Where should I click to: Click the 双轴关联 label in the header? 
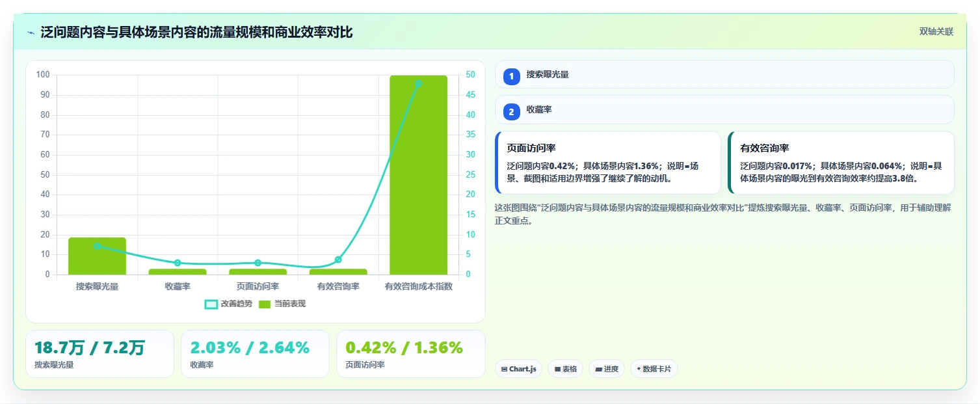click(936, 32)
